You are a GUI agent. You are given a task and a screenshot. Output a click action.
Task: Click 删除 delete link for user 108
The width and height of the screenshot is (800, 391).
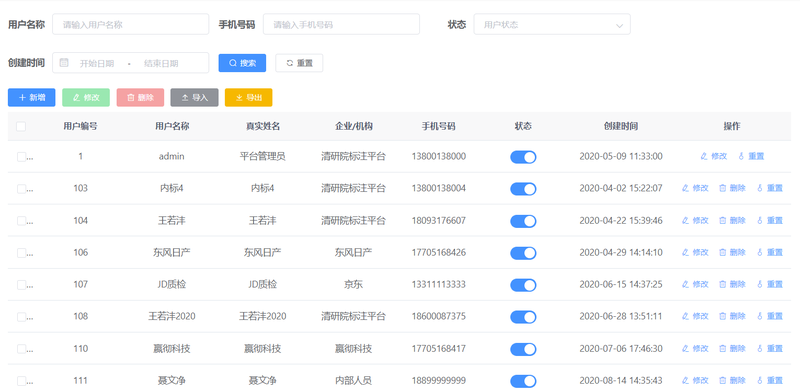point(732,316)
